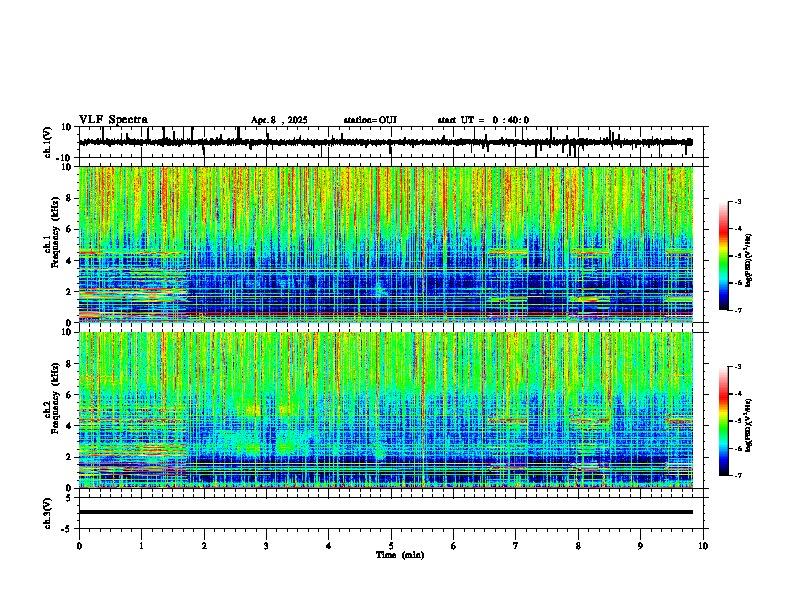
Task: Click the ch.3 flat voltage trace line
Action: coord(386,512)
